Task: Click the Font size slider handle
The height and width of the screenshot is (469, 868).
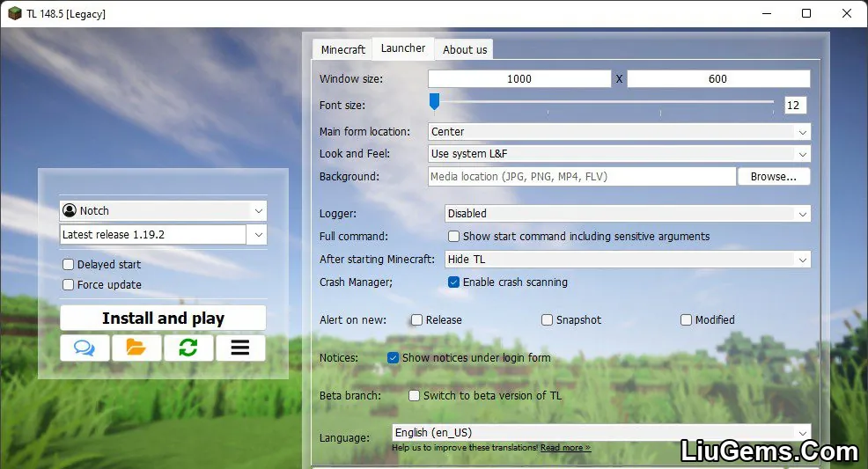Action: [435, 101]
